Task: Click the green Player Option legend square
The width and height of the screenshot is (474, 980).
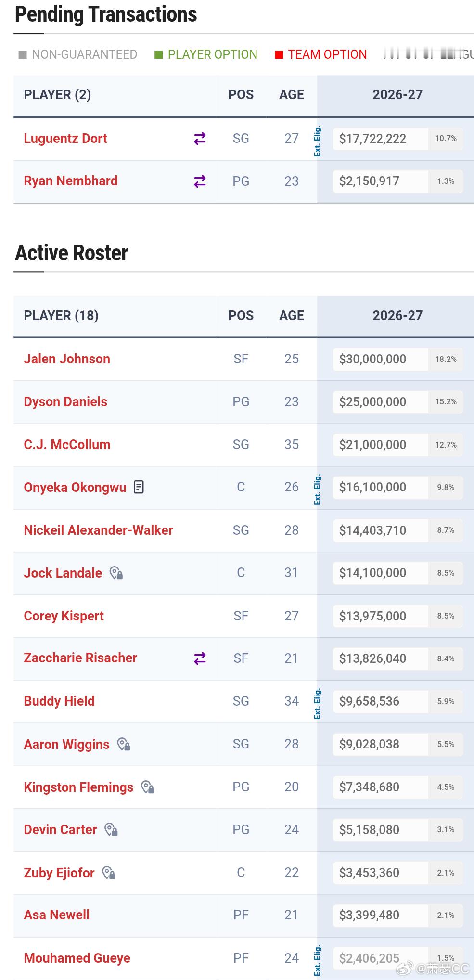Action: click(158, 55)
